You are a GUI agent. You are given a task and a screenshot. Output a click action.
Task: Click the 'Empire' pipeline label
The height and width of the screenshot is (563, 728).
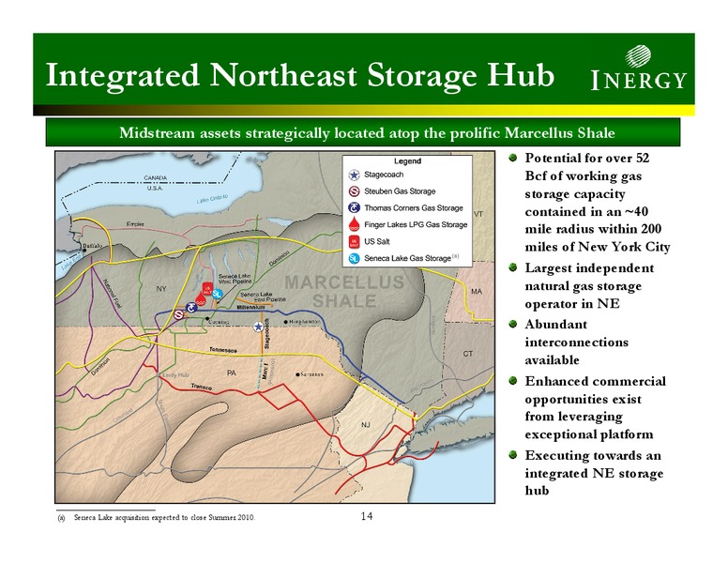tap(135, 224)
